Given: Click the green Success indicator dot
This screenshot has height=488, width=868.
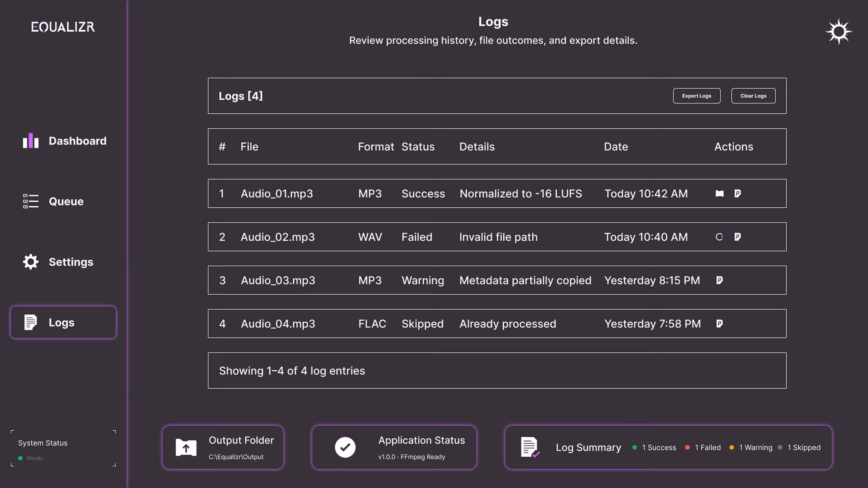Looking at the screenshot, I should 634,447.
